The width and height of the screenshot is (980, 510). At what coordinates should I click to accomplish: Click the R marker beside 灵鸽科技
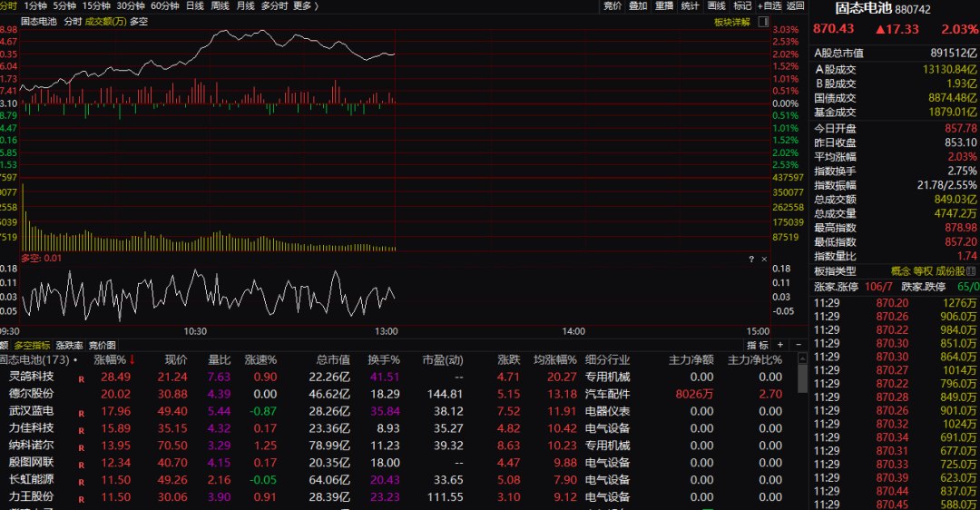coord(82,378)
